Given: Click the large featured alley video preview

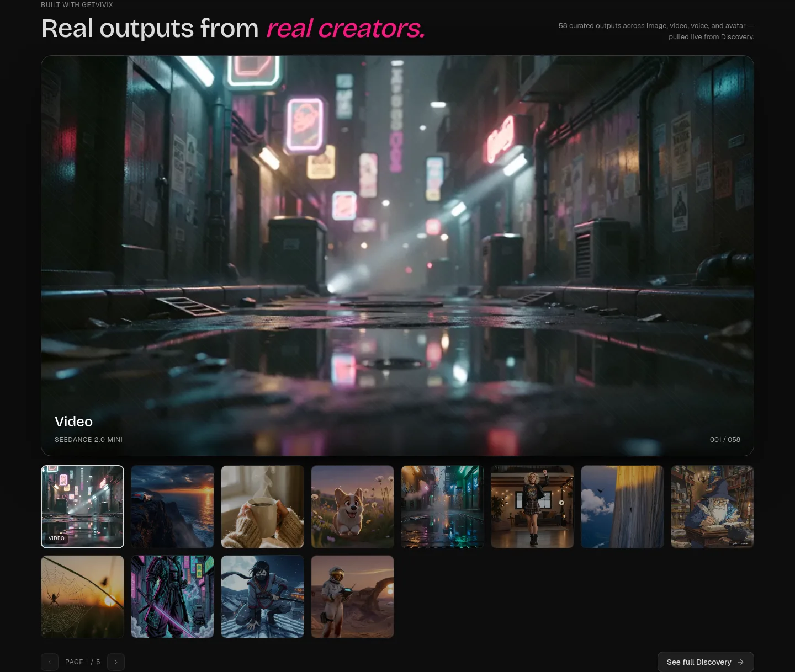Looking at the screenshot, I should (x=397, y=255).
